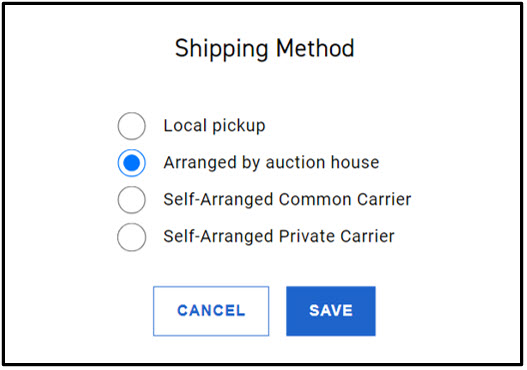Click the "Arranged by auction house" label
The image size is (527, 370).
(x=271, y=163)
